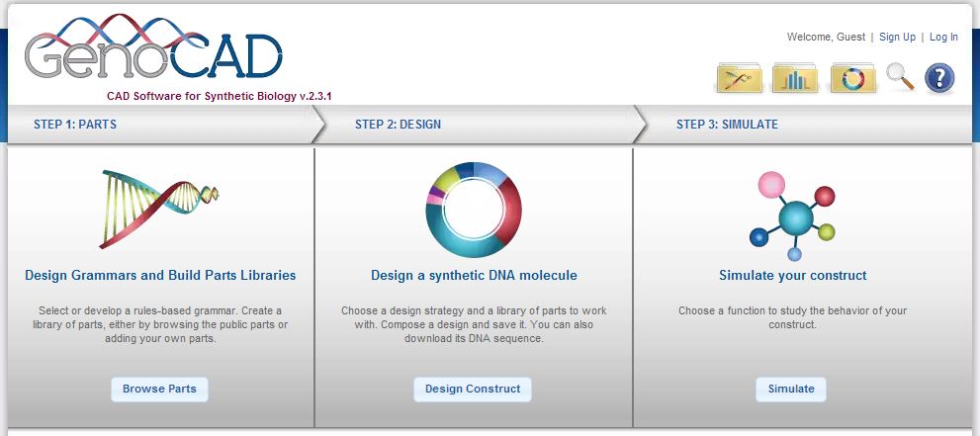Viewport: 980px width, 436px height.
Task: Select the STEP 2: DESIGN tab
Action: tap(398, 125)
